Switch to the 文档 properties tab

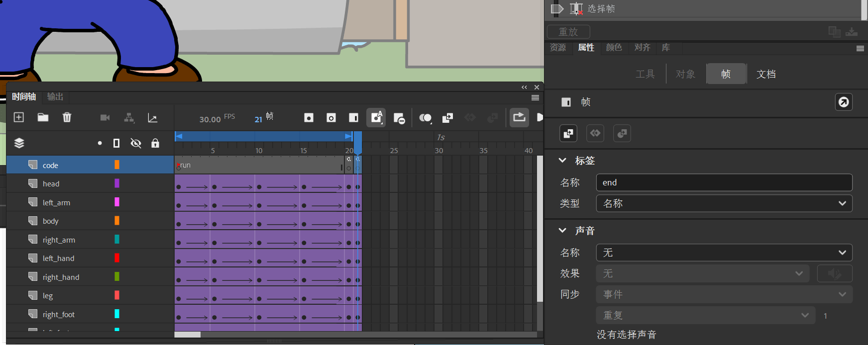click(x=766, y=74)
